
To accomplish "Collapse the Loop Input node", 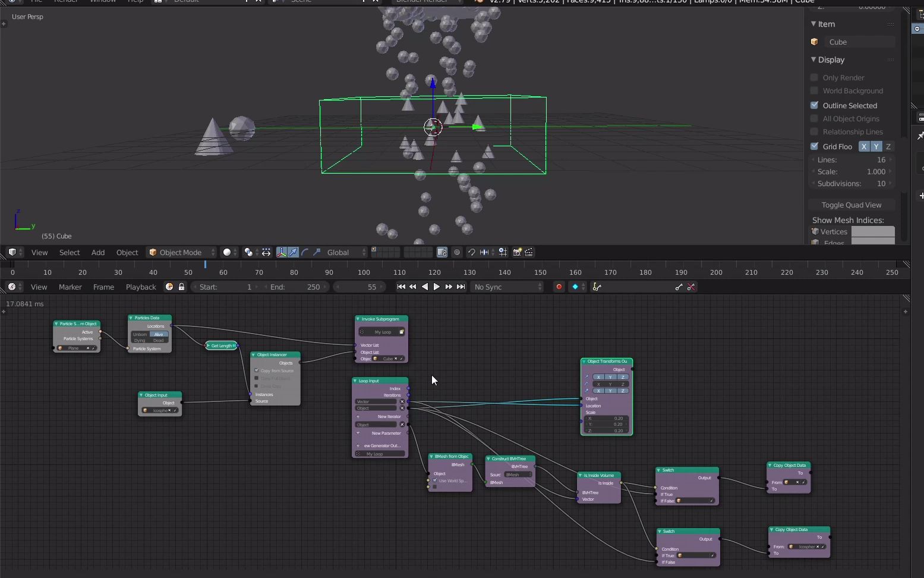I will (x=355, y=381).
